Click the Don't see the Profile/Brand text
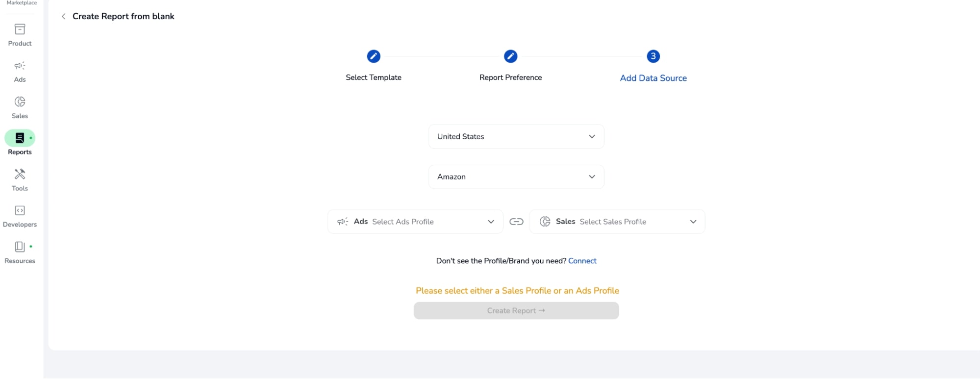980x379 pixels. point(501,261)
